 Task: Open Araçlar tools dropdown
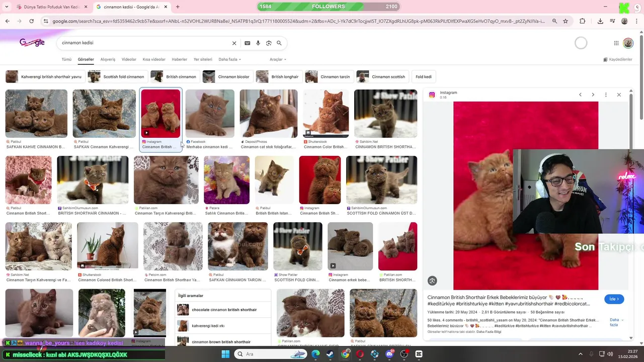click(x=278, y=59)
